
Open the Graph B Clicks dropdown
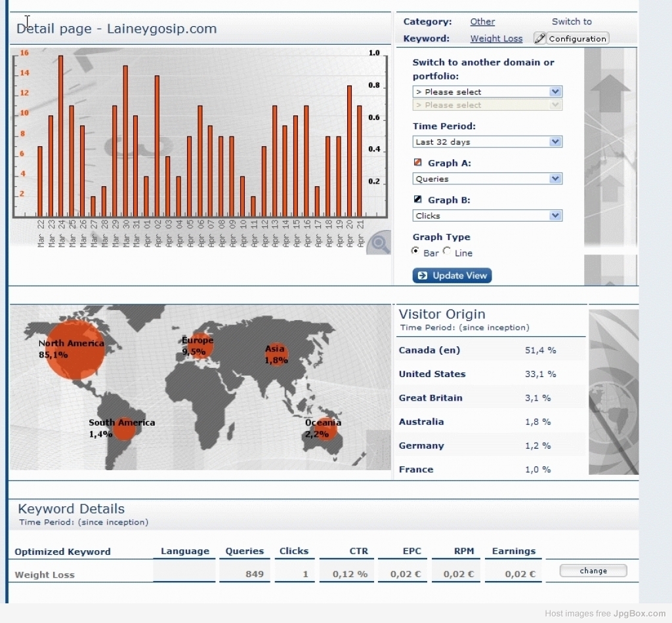coord(487,216)
